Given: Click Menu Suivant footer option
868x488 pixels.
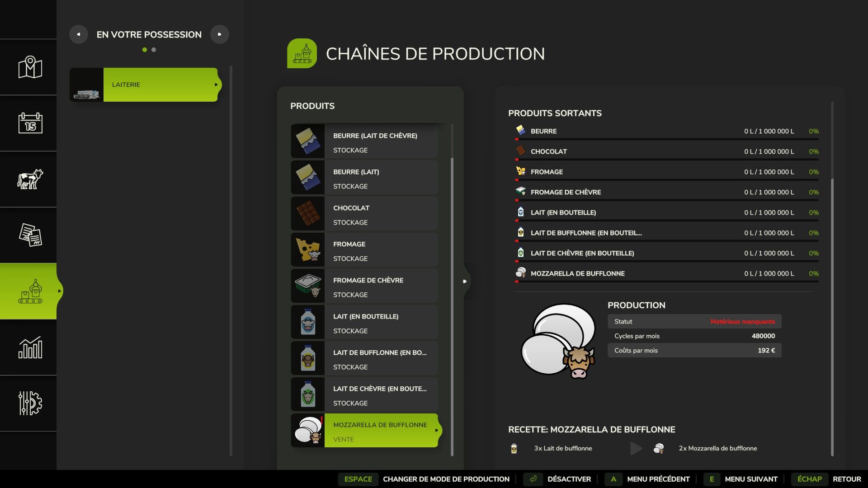Looking at the screenshot, I should (750, 479).
